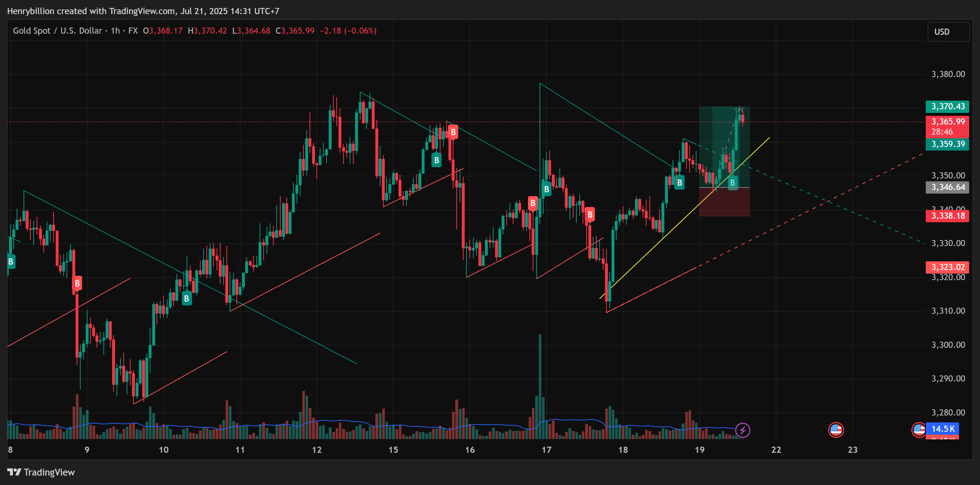Click the low value L3,364.68
The width and height of the screenshot is (980, 485).
[251, 31]
